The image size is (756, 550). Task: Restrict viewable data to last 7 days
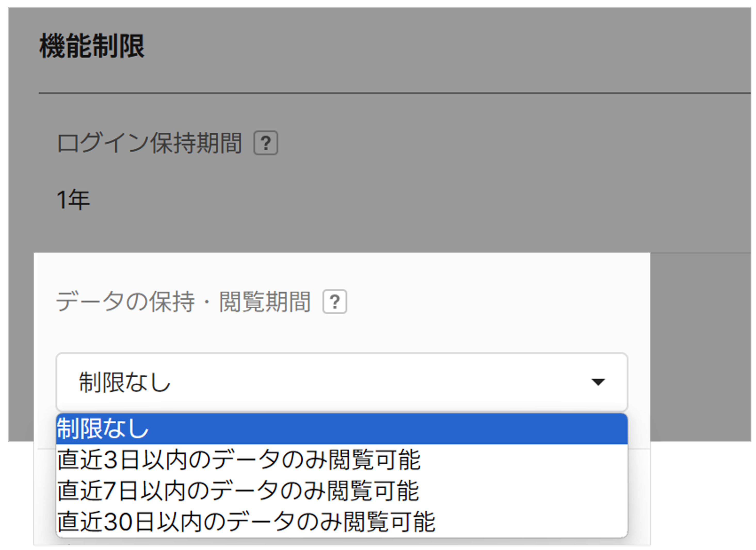click(238, 491)
